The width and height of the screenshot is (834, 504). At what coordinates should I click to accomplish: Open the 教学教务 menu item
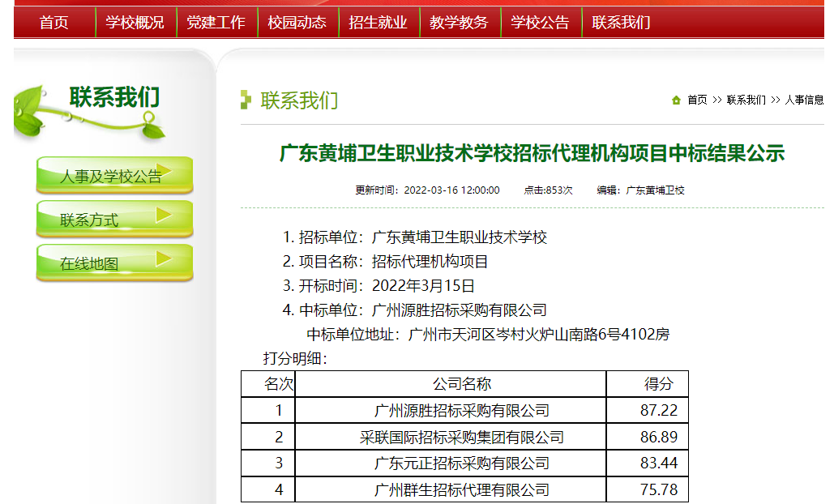point(459,23)
